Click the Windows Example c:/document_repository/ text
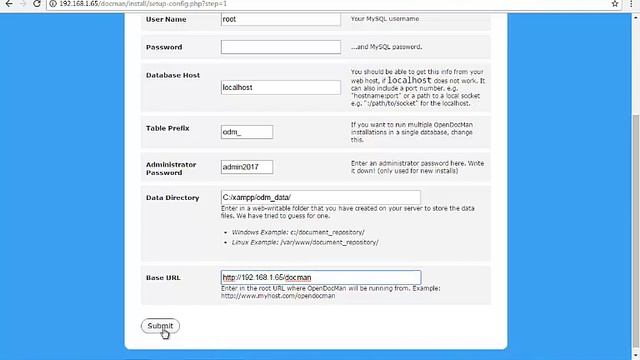640x360 pixels. [298, 232]
